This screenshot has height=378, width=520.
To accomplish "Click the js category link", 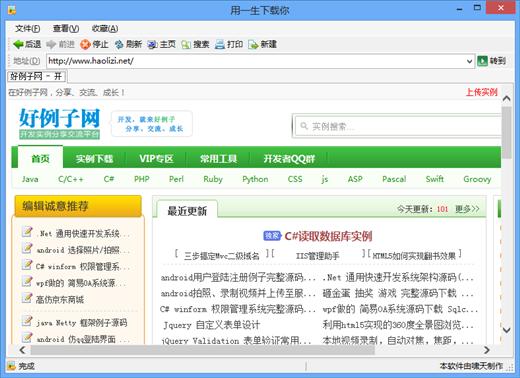I will [324, 179].
